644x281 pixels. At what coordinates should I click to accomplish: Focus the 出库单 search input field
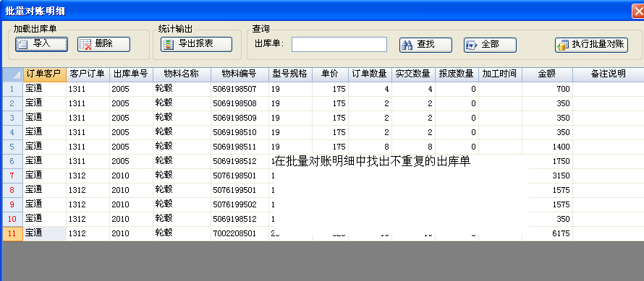point(339,44)
